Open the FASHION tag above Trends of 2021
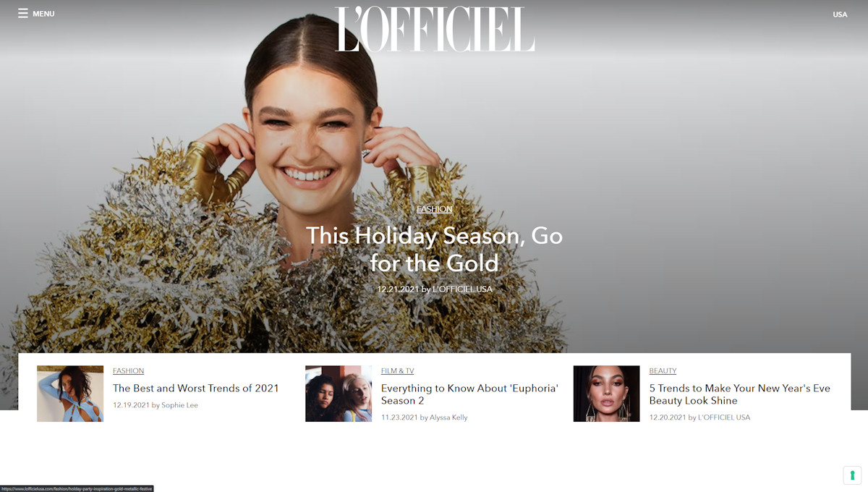This screenshot has width=868, height=492. 128,371
